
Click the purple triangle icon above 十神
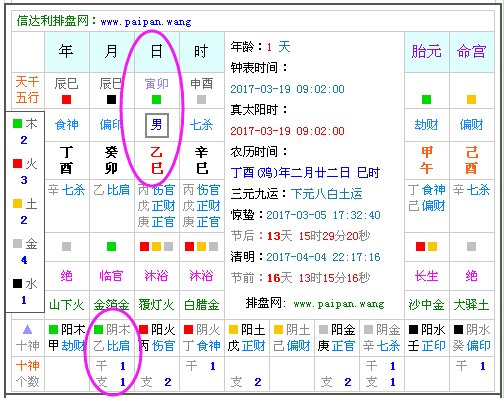[27, 330]
